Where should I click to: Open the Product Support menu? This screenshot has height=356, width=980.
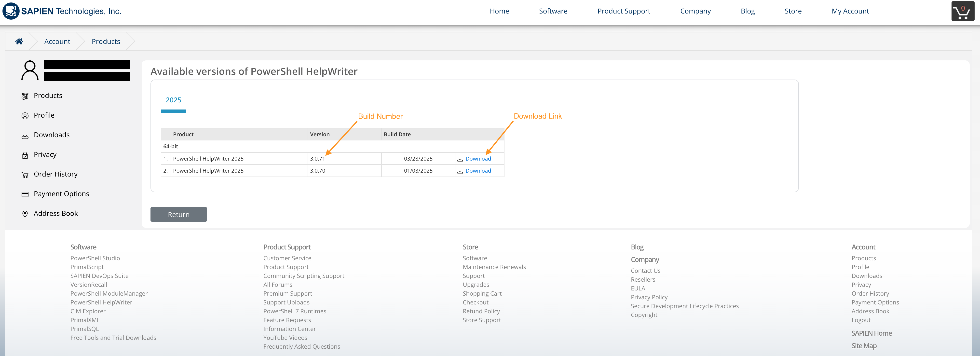(x=624, y=11)
